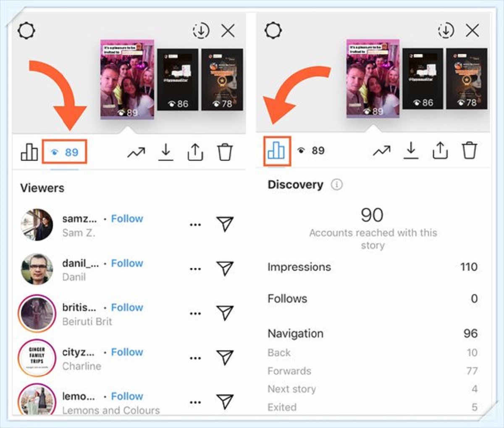Image resolution: width=504 pixels, height=428 pixels.
Task: Open story settings gear in left panel
Action: pyautogui.click(x=26, y=31)
